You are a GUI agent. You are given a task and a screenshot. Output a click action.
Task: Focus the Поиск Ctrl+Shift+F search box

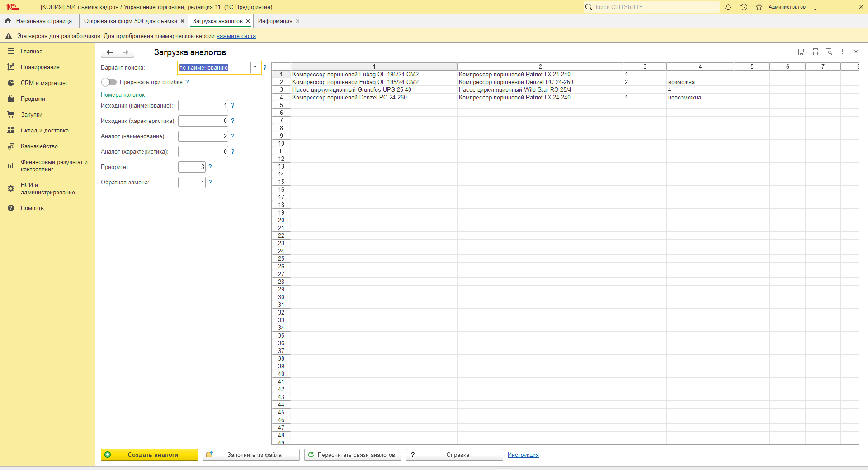point(651,7)
